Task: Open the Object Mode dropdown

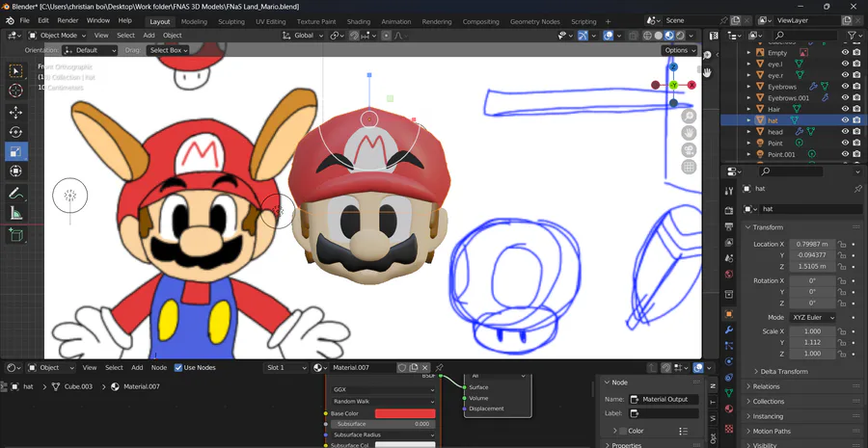Action: point(58,36)
